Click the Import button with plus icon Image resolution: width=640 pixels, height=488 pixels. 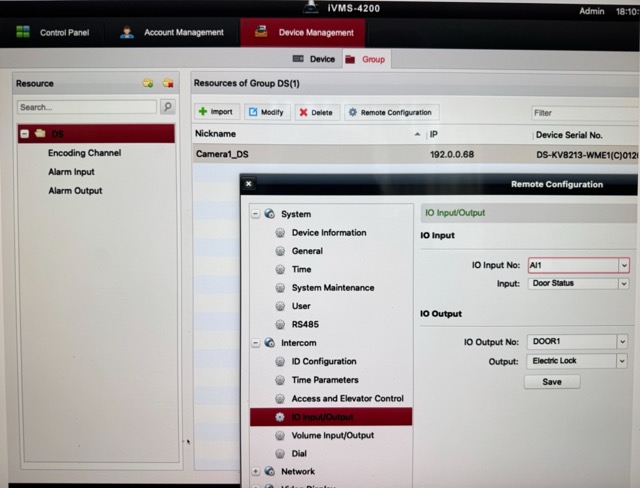215,112
